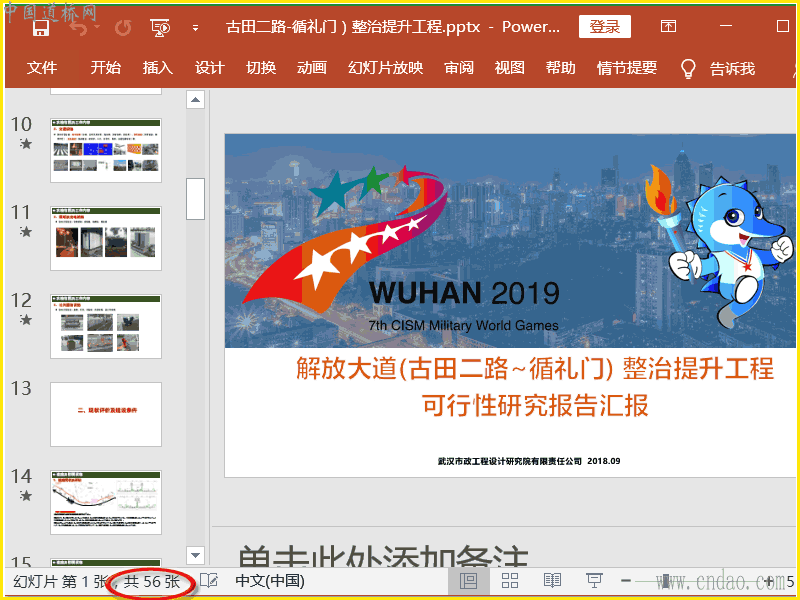Click thumbnail pane scroll up arrow
Viewport: 800px width, 600px height.
pos(195,99)
